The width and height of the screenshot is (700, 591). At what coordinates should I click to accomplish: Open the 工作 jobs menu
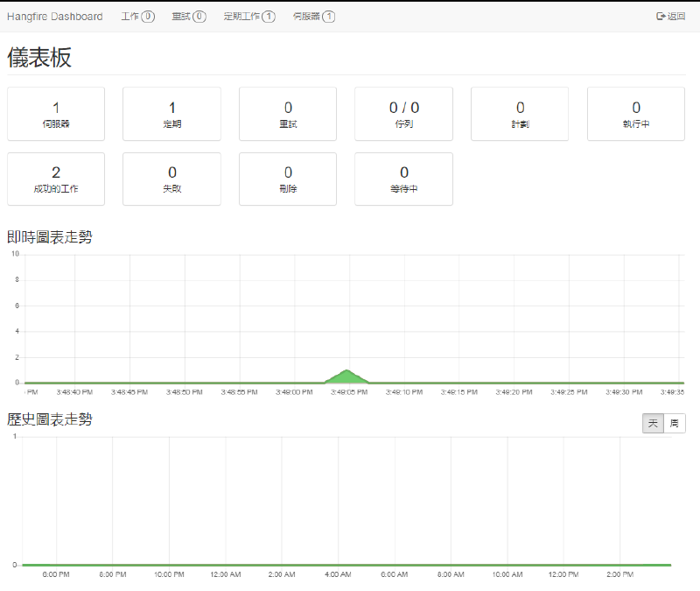click(137, 16)
